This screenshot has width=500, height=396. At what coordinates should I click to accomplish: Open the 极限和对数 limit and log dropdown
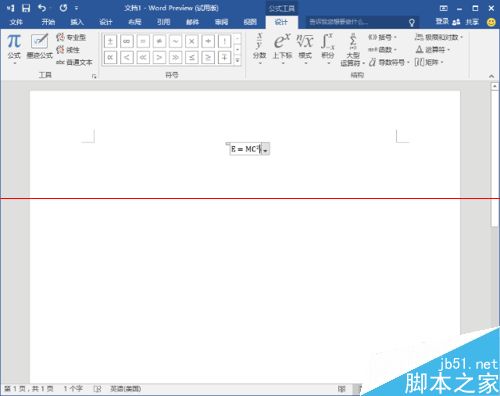pos(439,37)
